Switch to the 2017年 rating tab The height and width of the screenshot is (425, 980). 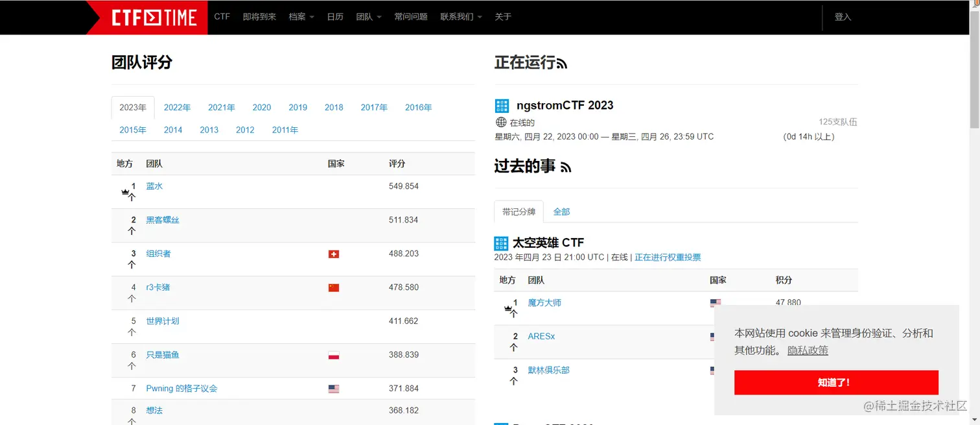(x=374, y=108)
